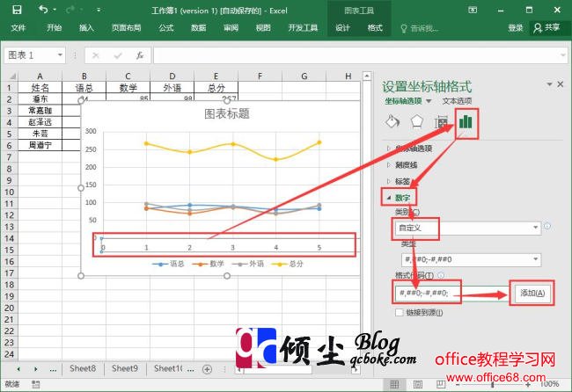572x392 pixels.
Task: Click the Tell me lightbulb search box
Action: tap(420, 28)
